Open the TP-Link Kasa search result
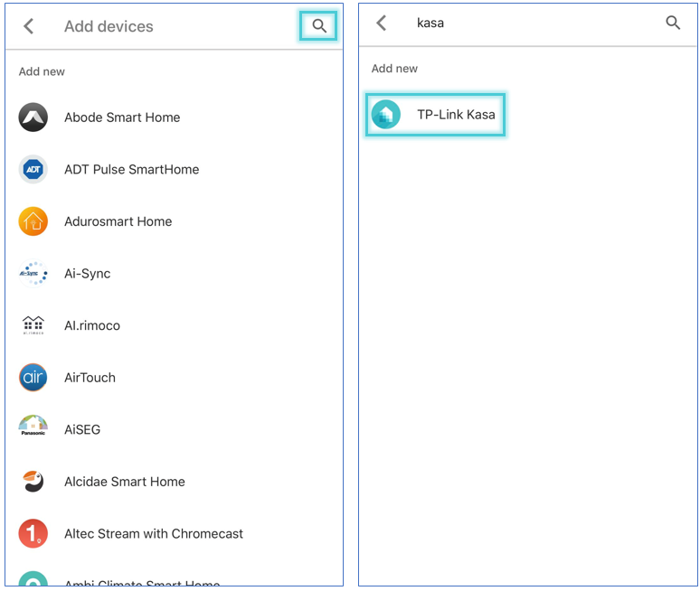 [x=435, y=115]
